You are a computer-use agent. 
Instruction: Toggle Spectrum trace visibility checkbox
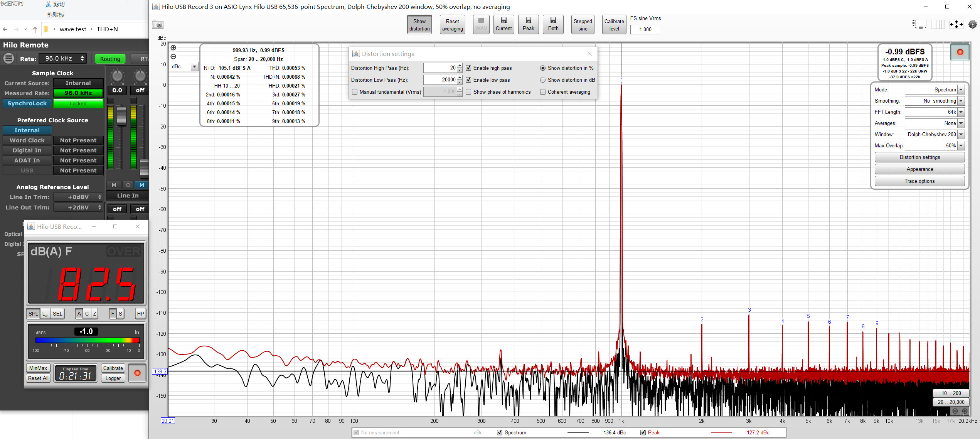click(x=500, y=432)
